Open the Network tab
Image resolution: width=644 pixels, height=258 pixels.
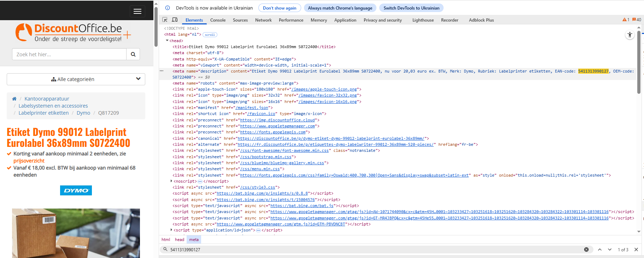click(x=263, y=20)
